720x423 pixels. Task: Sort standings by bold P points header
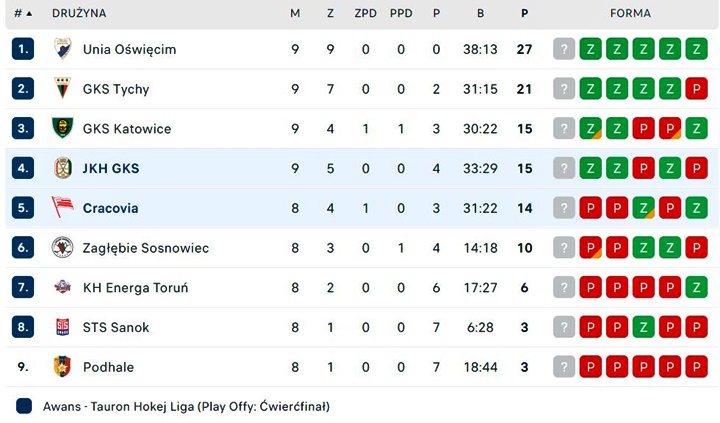(524, 14)
